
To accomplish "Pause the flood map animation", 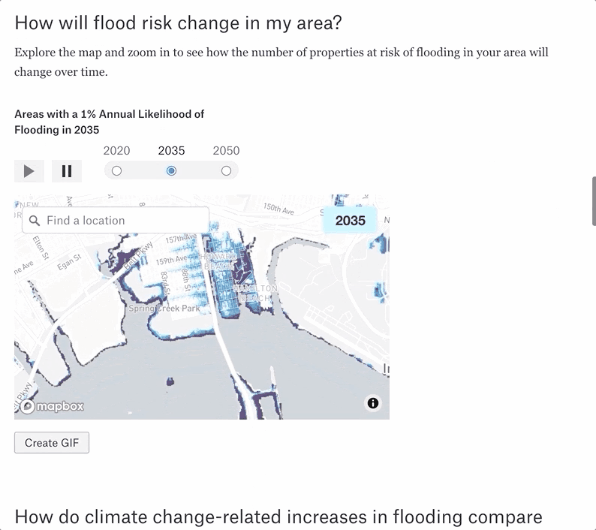I will coord(67,171).
